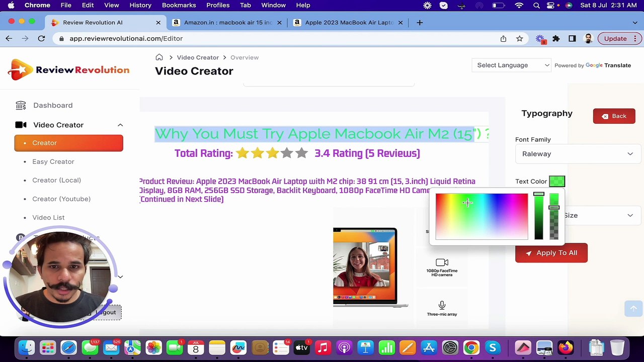Click the macOS Spotlight search icon
Image resolution: width=644 pixels, height=362 pixels.
pos(536,5)
